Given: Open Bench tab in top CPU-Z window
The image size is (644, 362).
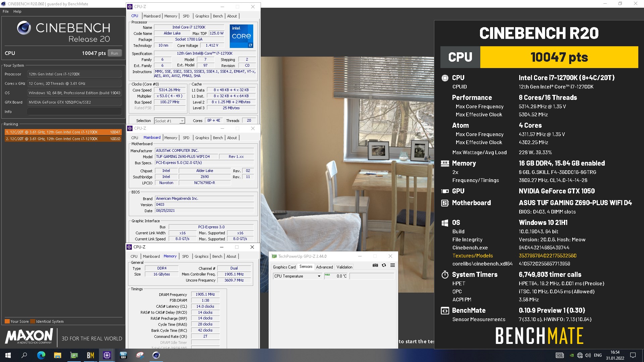Looking at the screenshot, I should 218,16.
